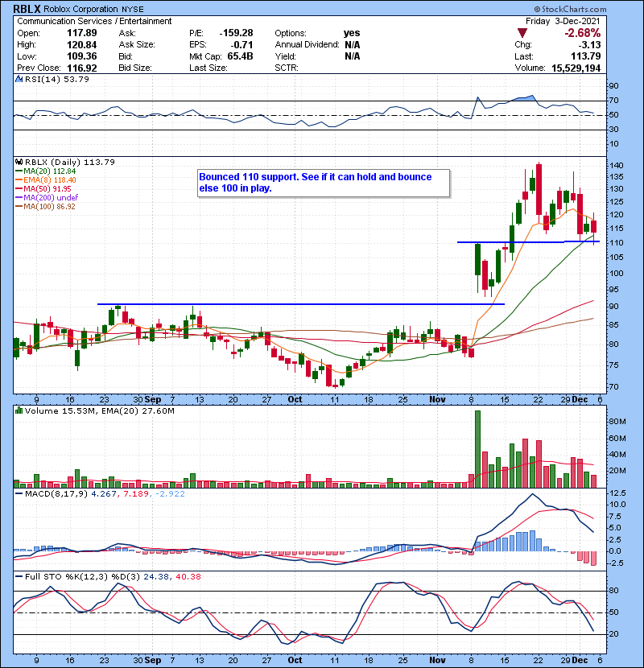
Task: Click the Ask Size label
Action: pos(137,45)
